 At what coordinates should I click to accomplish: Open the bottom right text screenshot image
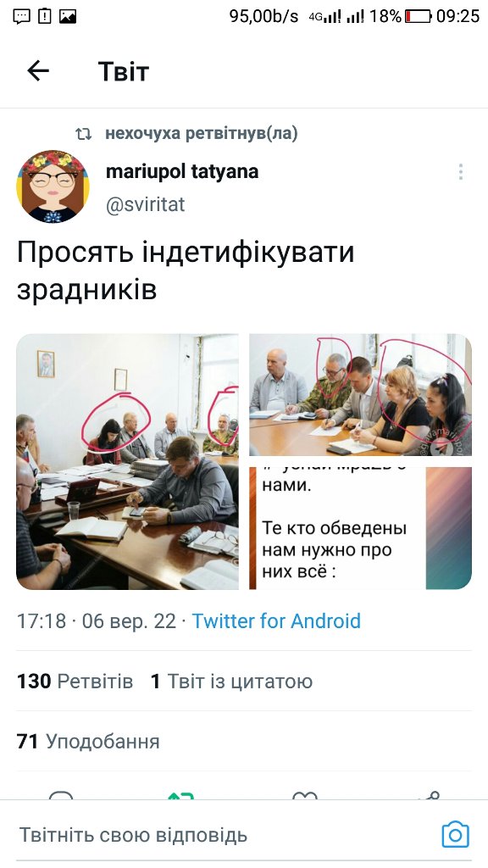[x=361, y=528]
